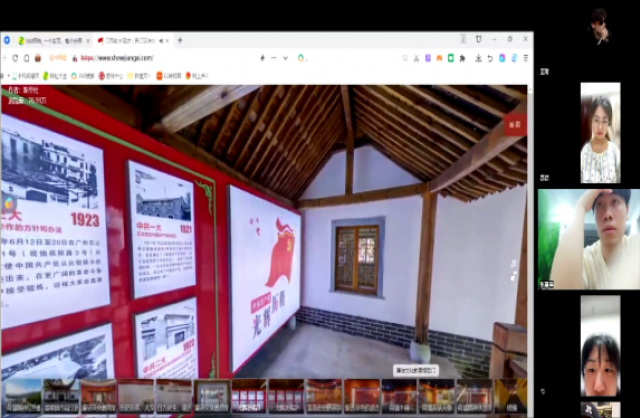Open the yellow folder bookmark
This screenshot has height=418, width=640.
pyautogui.click(x=139, y=76)
